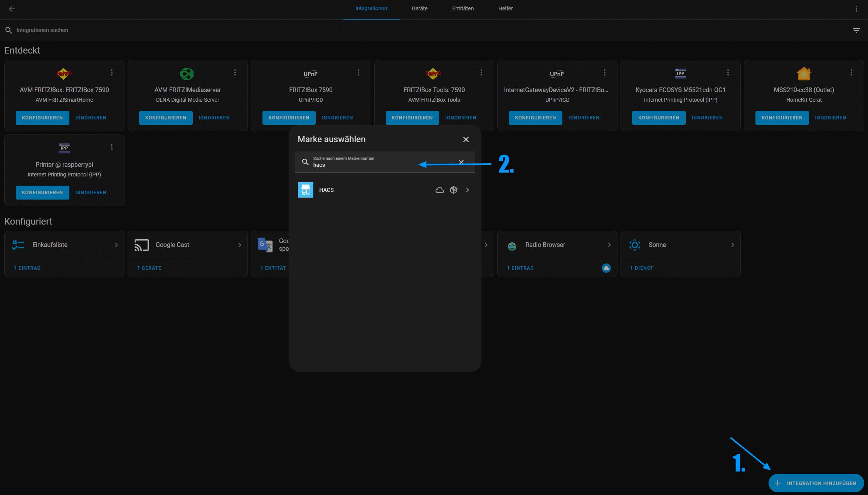Expand the Einkaufsliste integration chevron
Image resolution: width=868 pixels, height=495 pixels.
pyautogui.click(x=116, y=245)
